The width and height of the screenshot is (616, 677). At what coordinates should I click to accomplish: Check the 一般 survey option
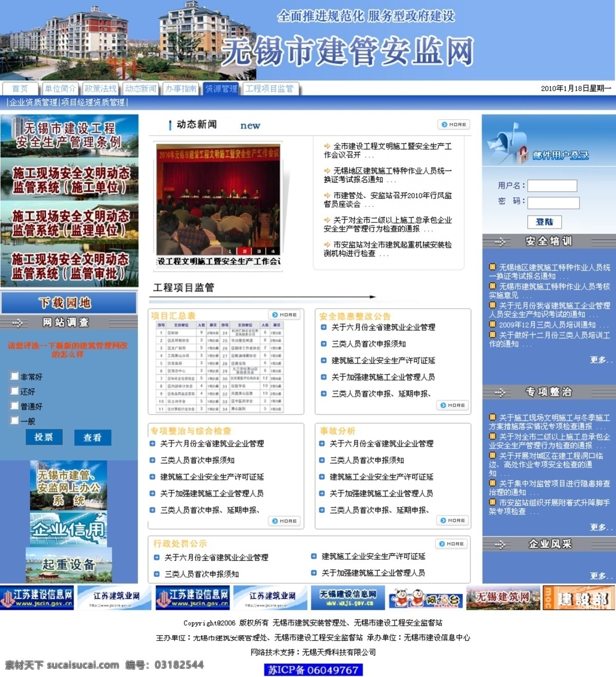pos(14,421)
